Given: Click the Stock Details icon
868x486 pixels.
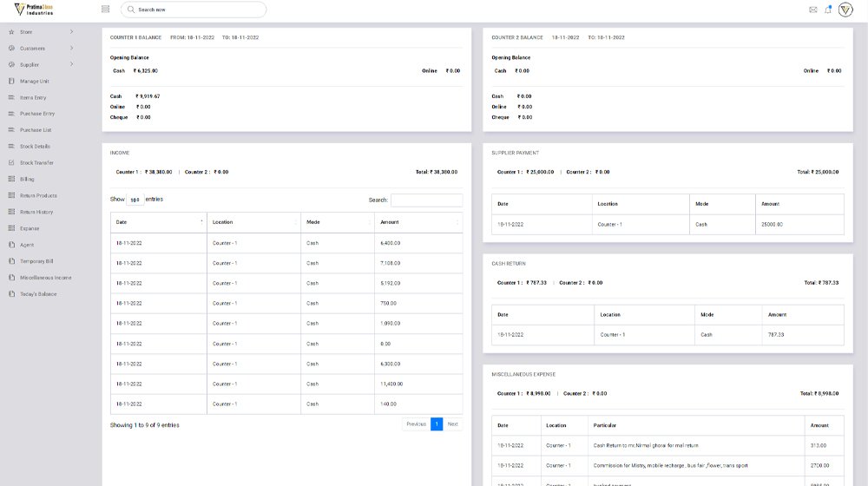Looking at the screenshot, I should coord(11,146).
